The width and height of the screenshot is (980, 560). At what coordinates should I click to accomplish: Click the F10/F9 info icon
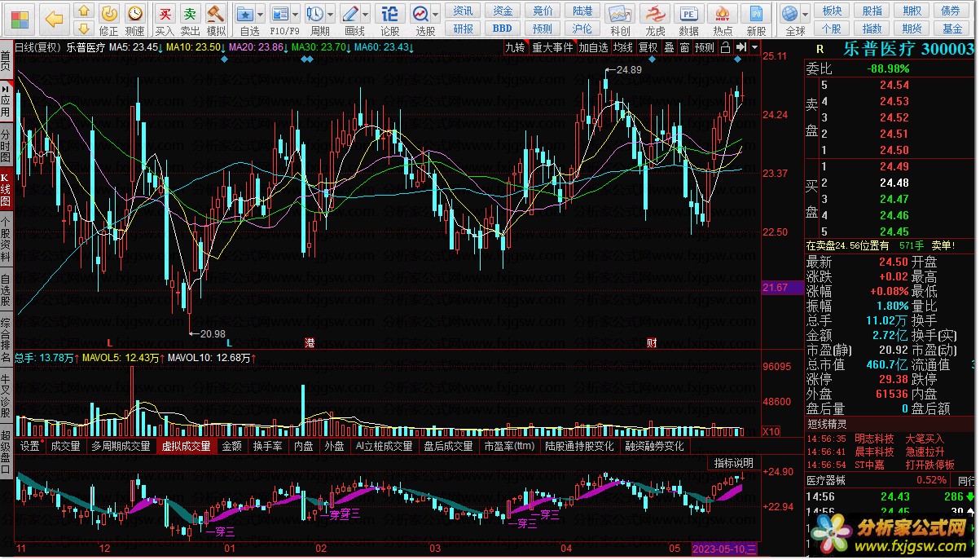[x=280, y=13]
